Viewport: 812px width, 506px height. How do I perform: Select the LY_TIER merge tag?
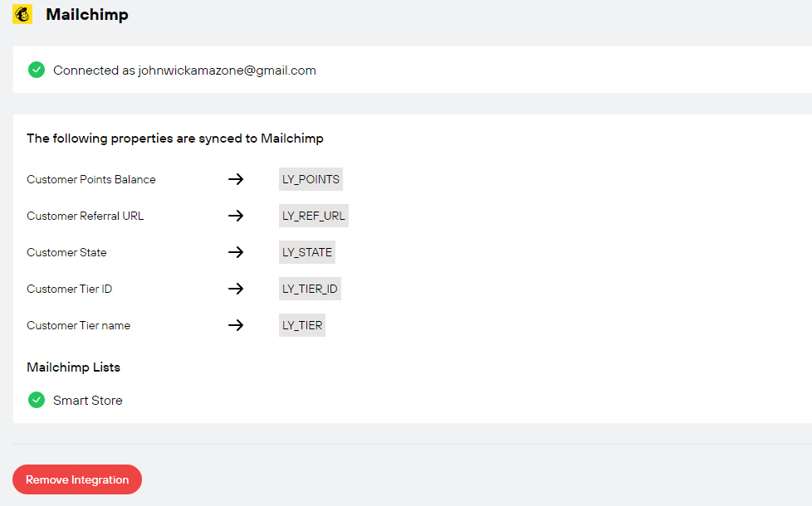302,325
